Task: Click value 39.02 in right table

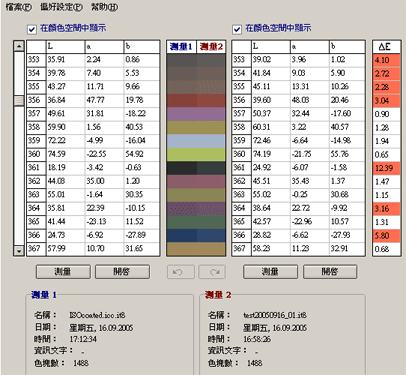Action: point(262,60)
